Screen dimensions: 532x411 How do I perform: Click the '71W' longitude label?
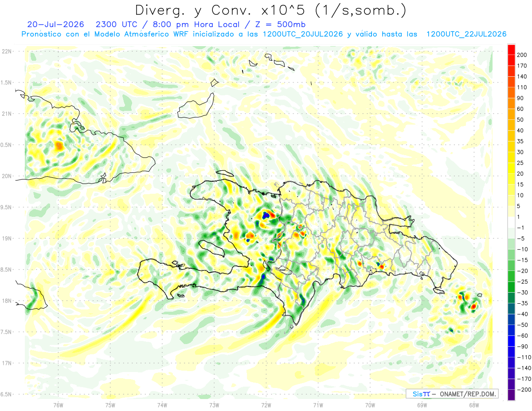pos(318,404)
